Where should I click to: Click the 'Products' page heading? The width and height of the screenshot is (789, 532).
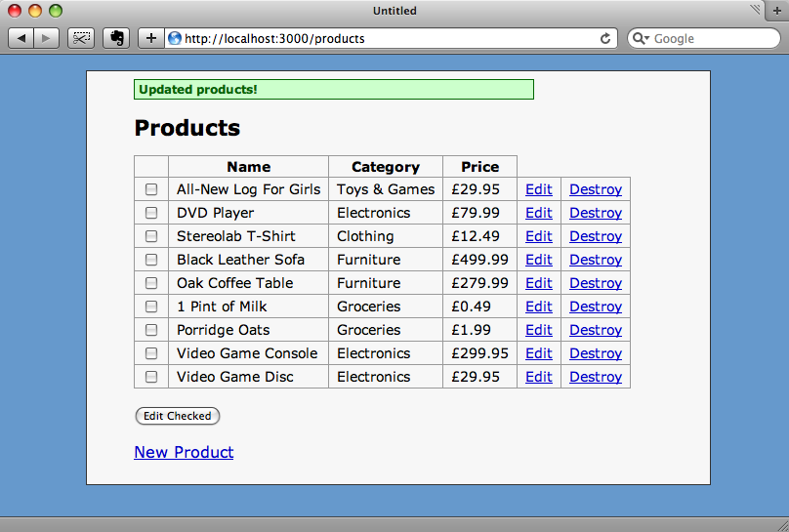187,128
